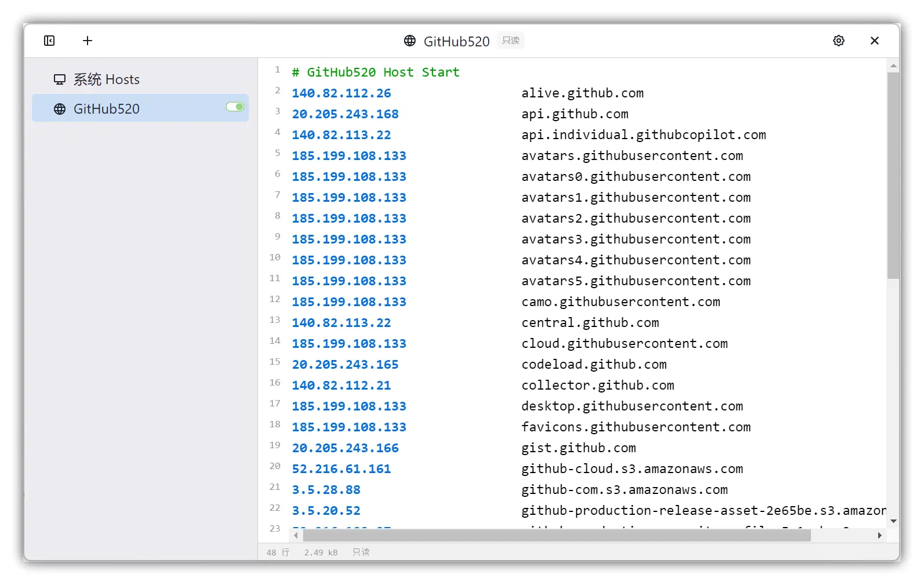Click hostname avatars2.githubusercontent.com

[x=636, y=218]
